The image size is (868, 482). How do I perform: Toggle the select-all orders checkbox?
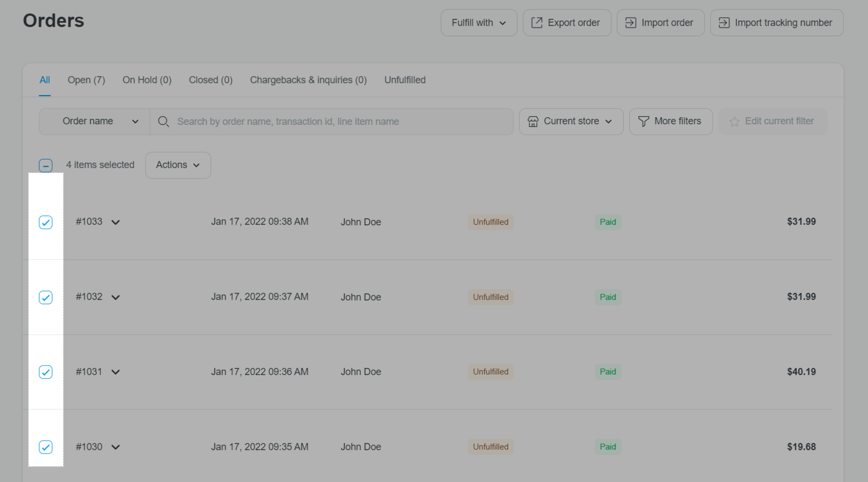click(46, 166)
